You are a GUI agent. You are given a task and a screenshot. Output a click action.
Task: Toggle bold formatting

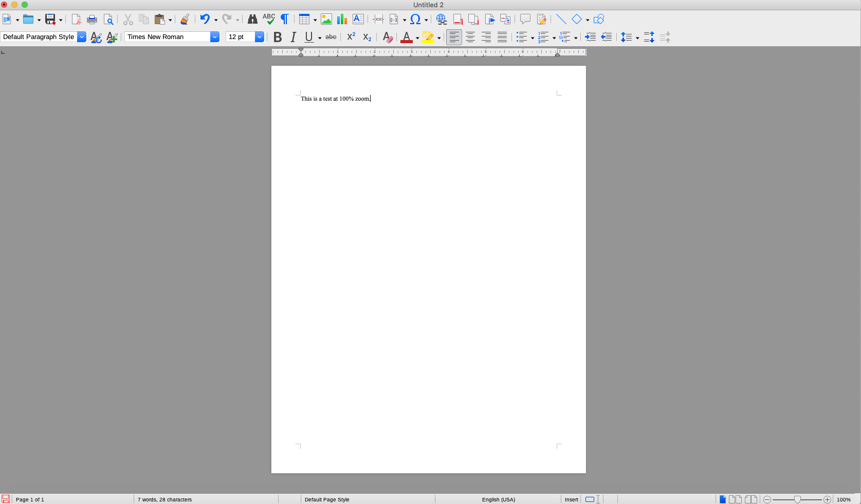[x=278, y=37]
